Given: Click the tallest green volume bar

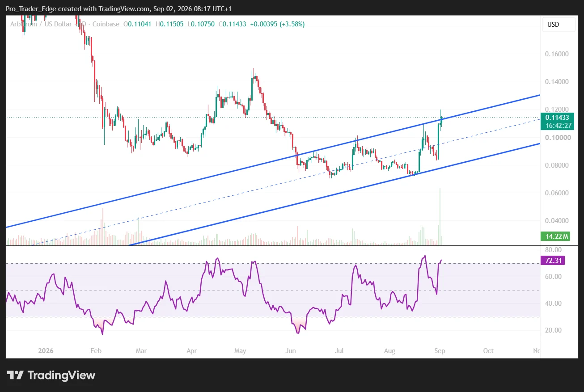Looking at the screenshot, I should pos(440,216).
